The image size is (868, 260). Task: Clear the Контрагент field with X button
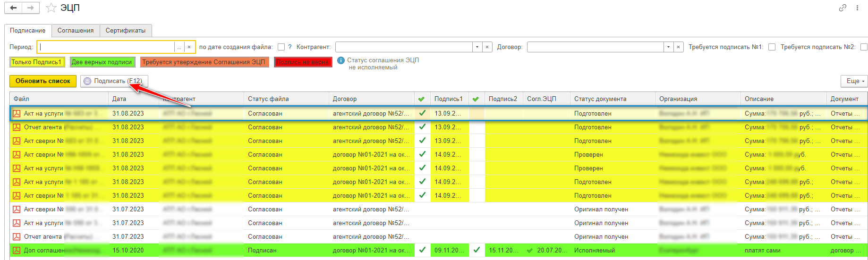(x=487, y=47)
